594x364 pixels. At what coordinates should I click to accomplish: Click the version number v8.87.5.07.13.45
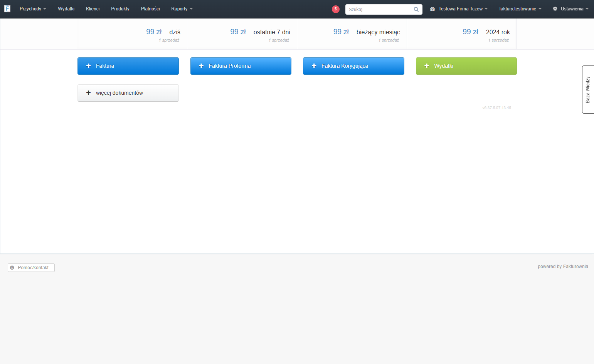496,108
